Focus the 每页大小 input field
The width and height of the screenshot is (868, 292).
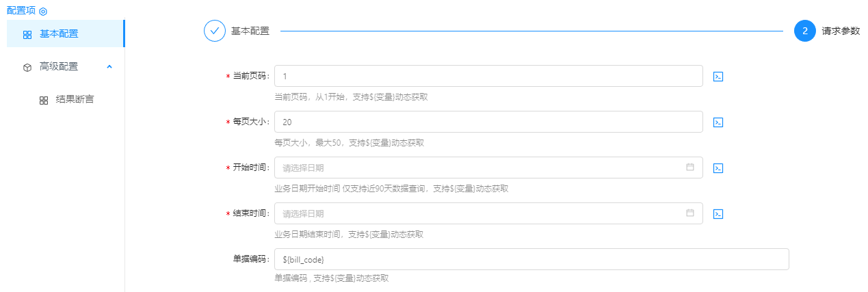(488, 122)
